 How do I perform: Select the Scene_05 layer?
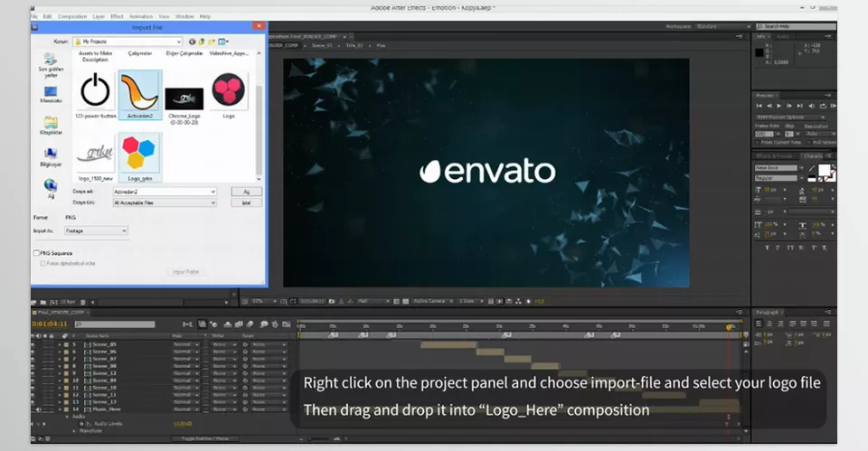point(104,344)
